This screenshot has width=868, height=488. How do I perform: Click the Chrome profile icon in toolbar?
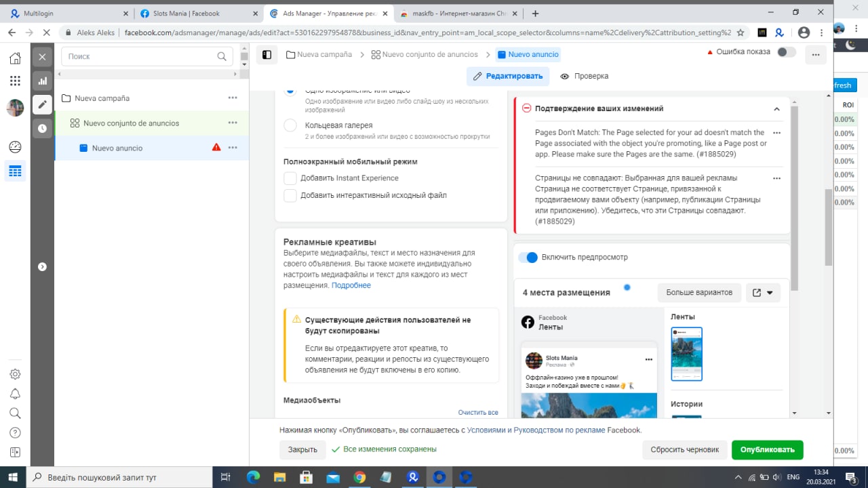click(804, 32)
